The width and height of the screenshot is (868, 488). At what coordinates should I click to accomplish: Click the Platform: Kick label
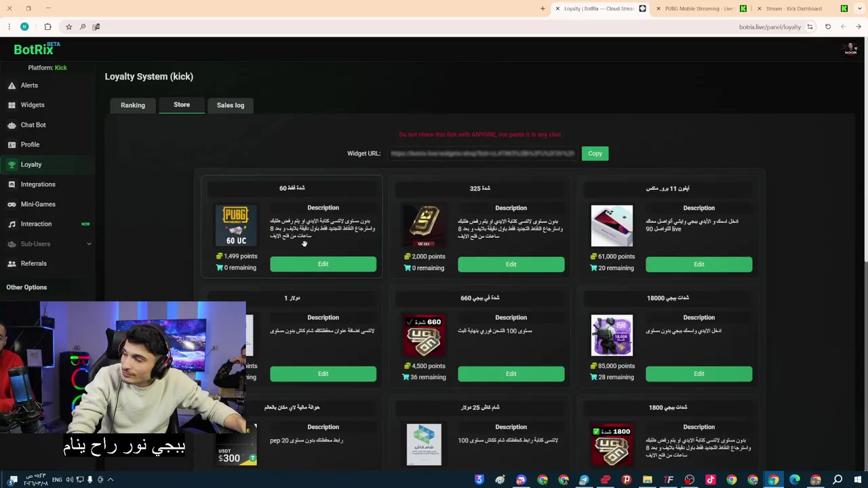pyautogui.click(x=47, y=68)
